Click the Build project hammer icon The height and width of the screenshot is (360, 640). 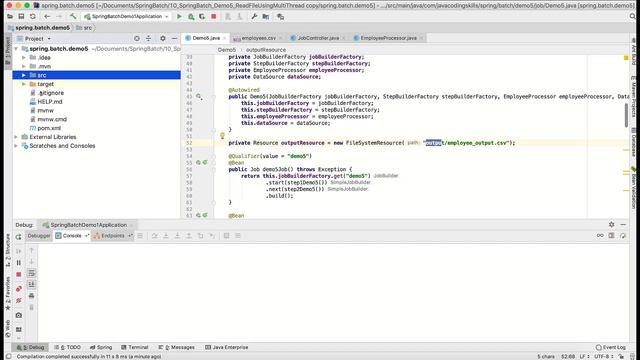73,16
